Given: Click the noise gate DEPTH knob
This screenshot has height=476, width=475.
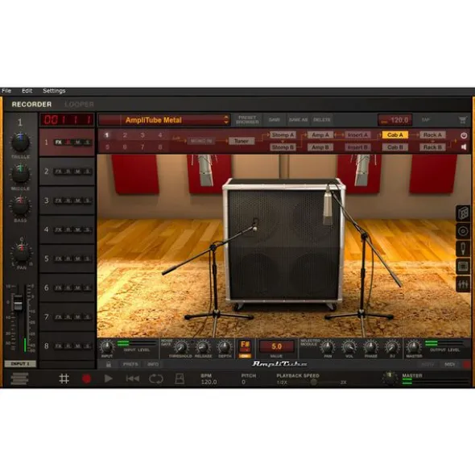Looking at the screenshot, I should (x=225, y=346).
